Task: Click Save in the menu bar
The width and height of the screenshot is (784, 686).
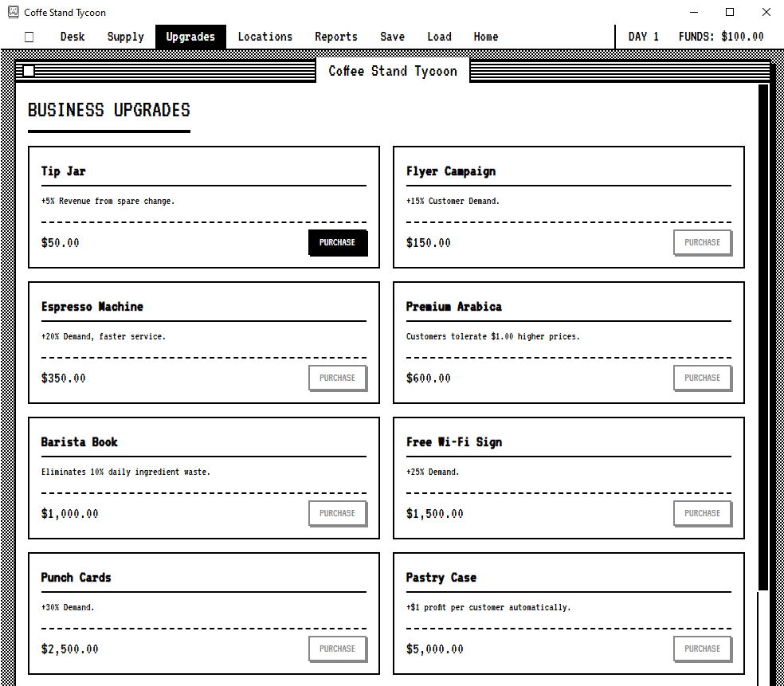Action: (x=392, y=37)
